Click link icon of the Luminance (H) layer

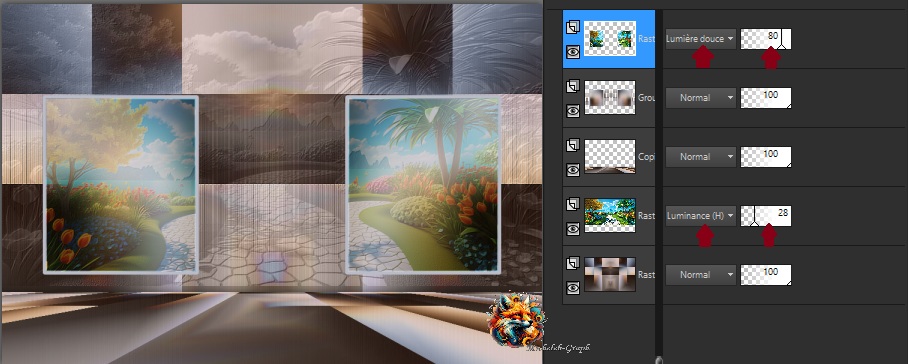(x=573, y=204)
